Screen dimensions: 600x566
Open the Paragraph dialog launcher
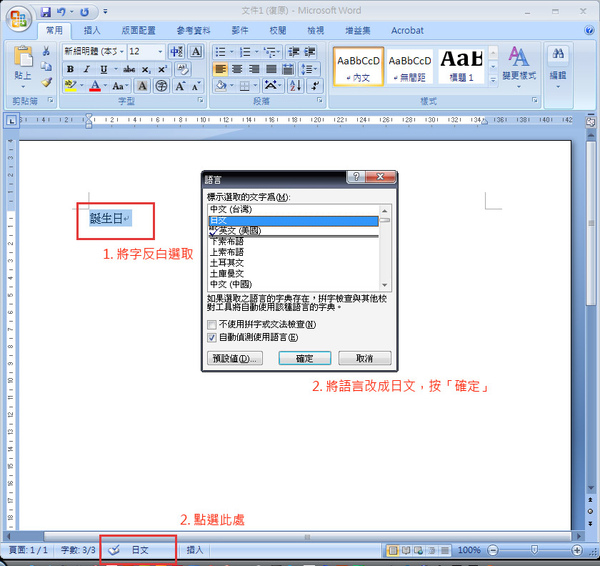click(320, 100)
